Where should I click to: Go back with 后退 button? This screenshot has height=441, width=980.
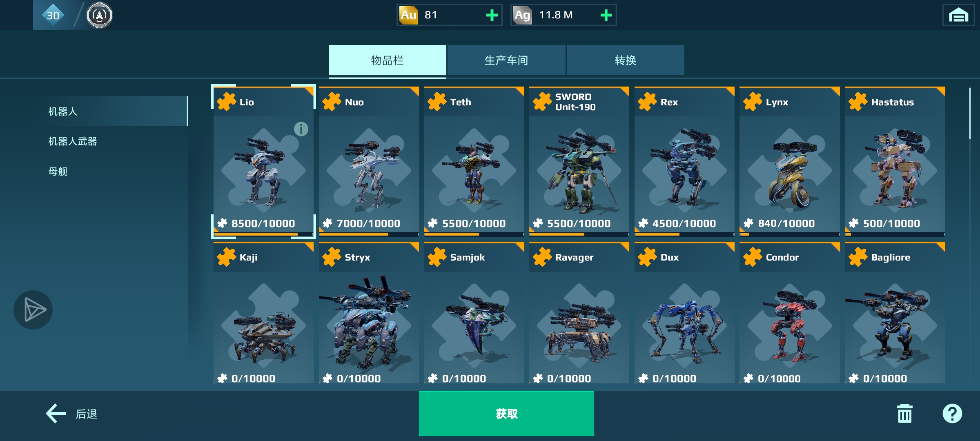click(71, 414)
